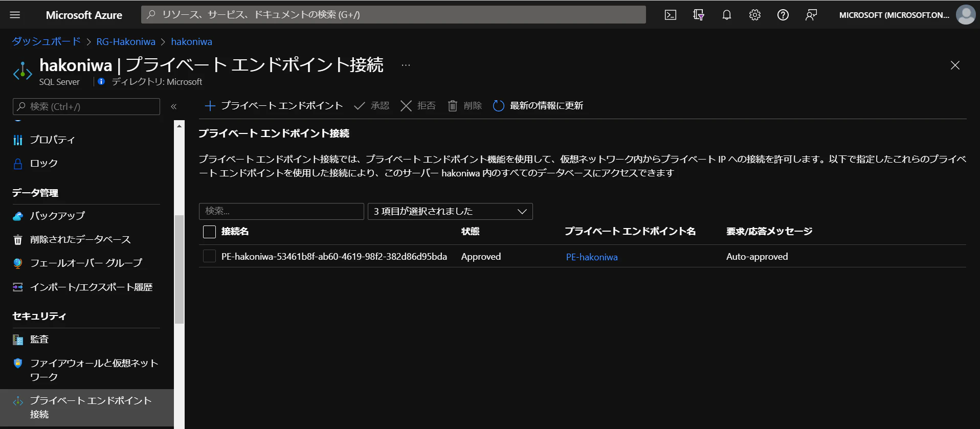Image resolution: width=980 pixels, height=429 pixels.
Task: Open the Directories and subscriptions filter
Action: (x=698, y=15)
